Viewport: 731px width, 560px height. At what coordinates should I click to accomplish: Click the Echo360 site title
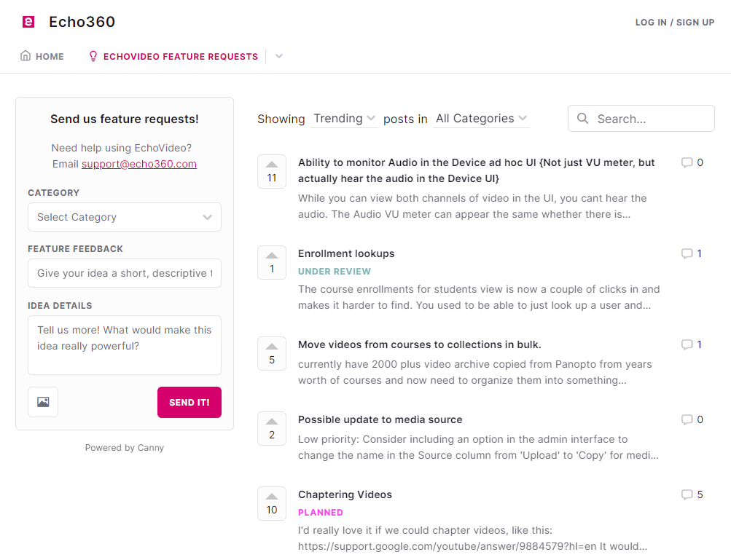(x=82, y=22)
